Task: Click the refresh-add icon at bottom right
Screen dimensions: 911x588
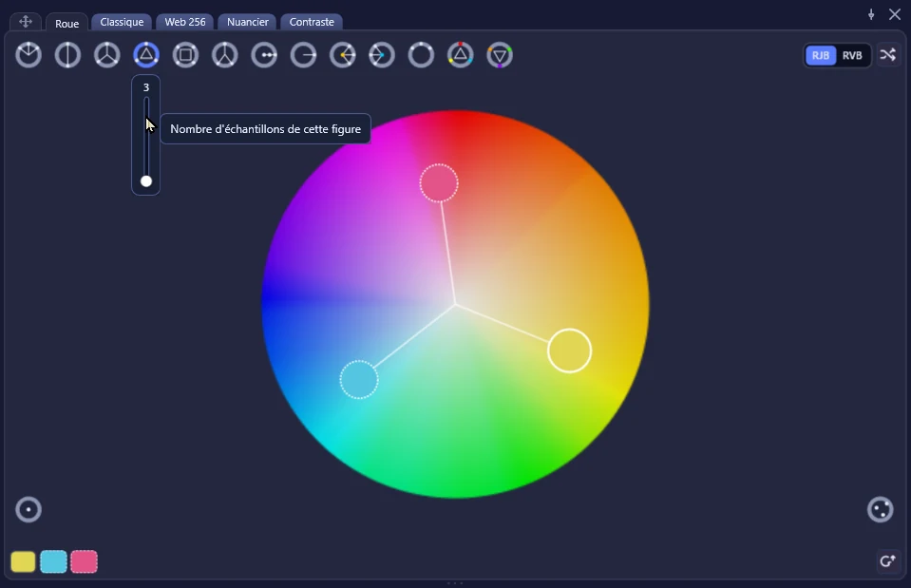Action: (x=887, y=561)
